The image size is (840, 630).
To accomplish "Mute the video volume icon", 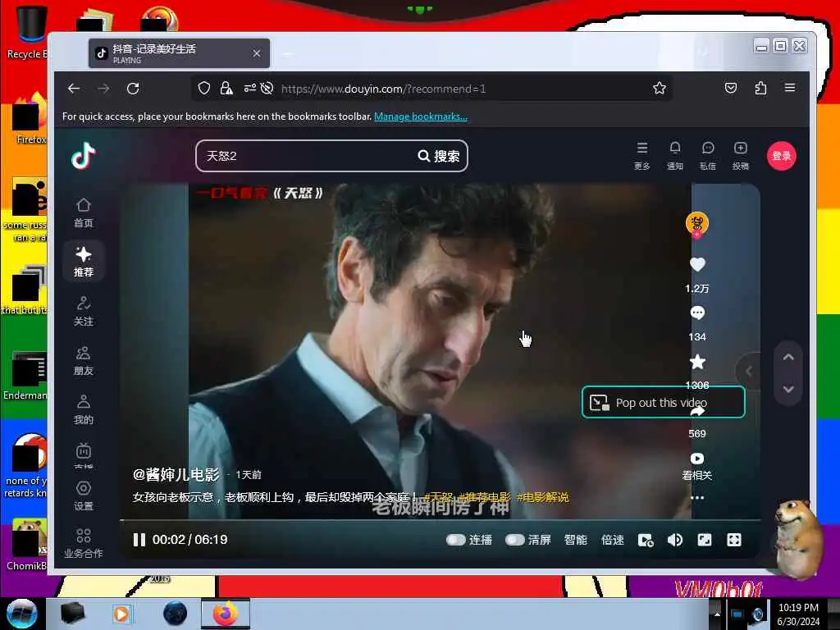I will tap(675, 540).
